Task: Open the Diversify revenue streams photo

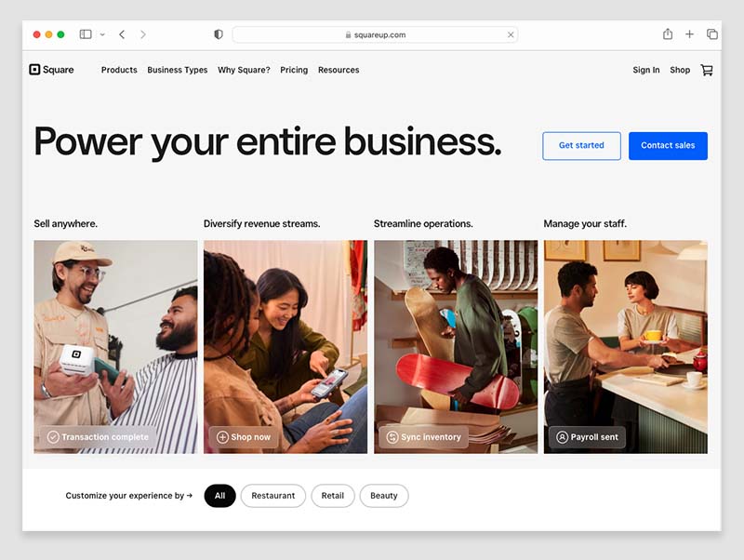Action: tap(286, 347)
